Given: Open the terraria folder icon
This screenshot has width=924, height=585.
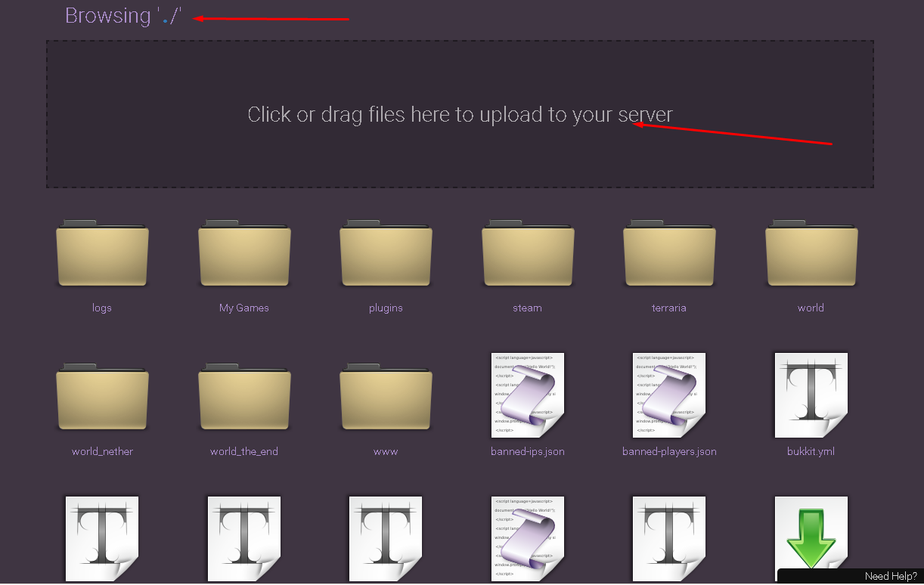Looking at the screenshot, I should click(x=669, y=253).
